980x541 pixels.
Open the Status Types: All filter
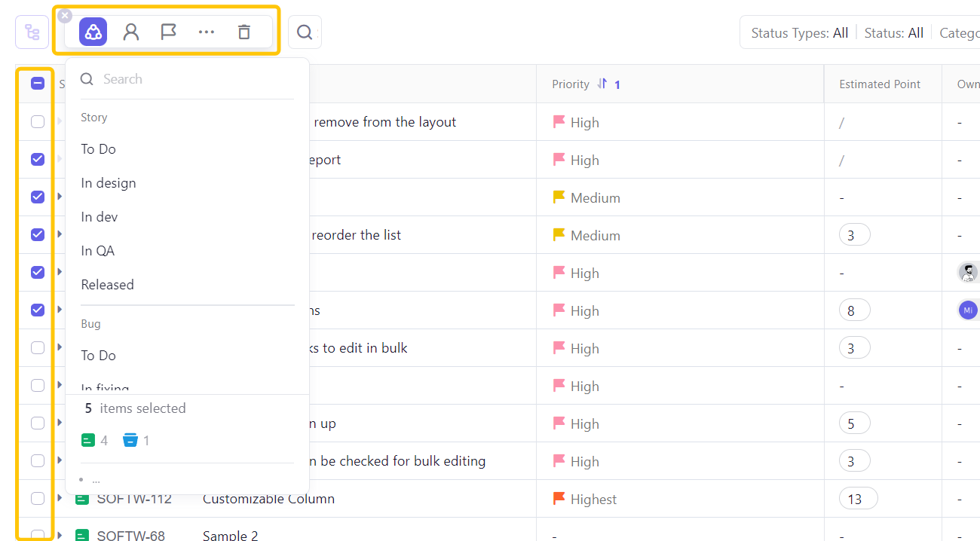799,33
